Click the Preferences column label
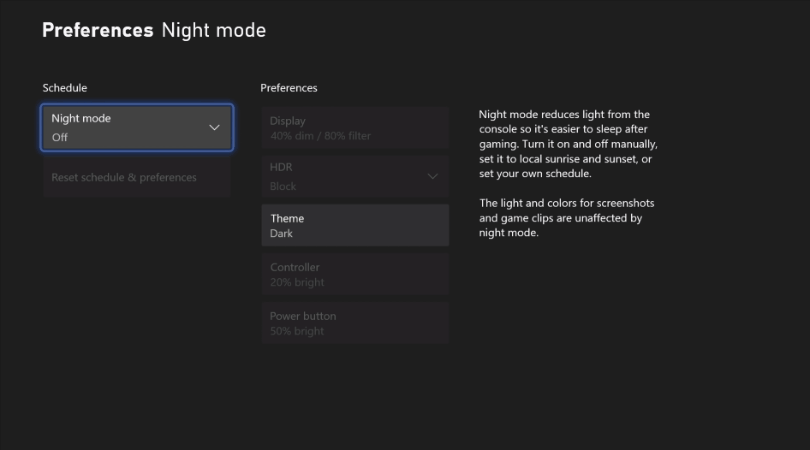Screen dimensions: 810x450 [x=289, y=88]
